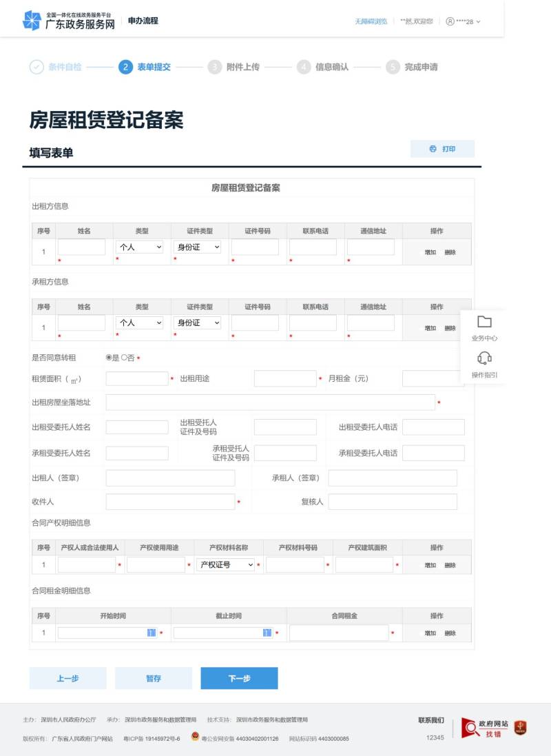This screenshot has width=551, height=756.
Task: Click the police badge icon near 粤公网安备
Action: coord(195,736)
